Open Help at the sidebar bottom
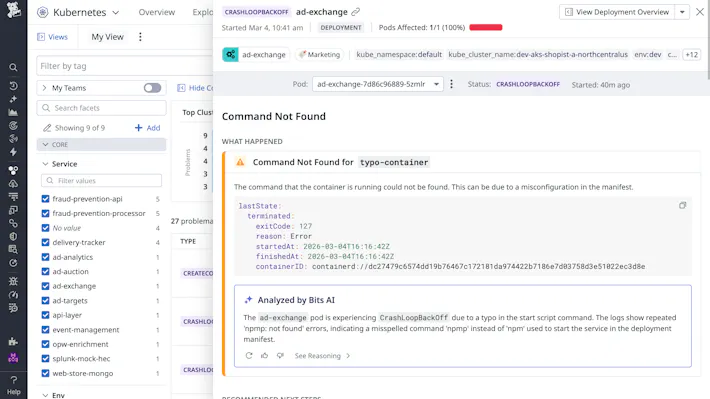 click(x=14, y=385)
